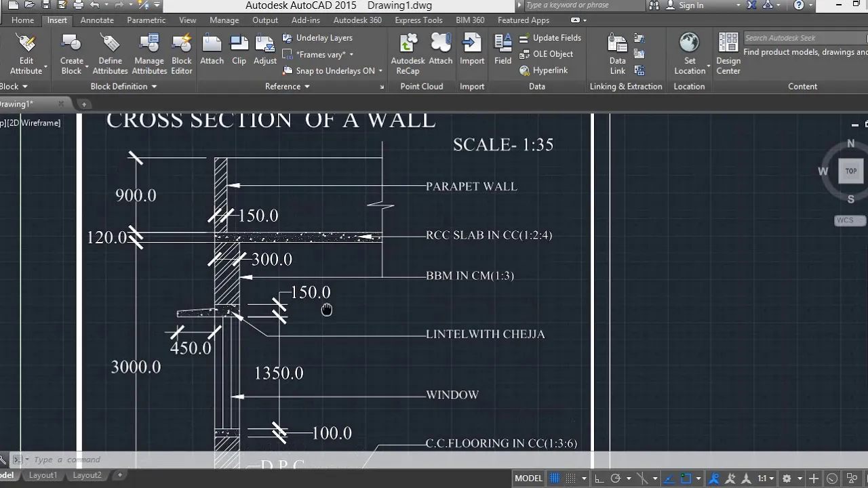Click the Set Location globe icon
This screenshot has height=488, width=868.
click(689, 43)
